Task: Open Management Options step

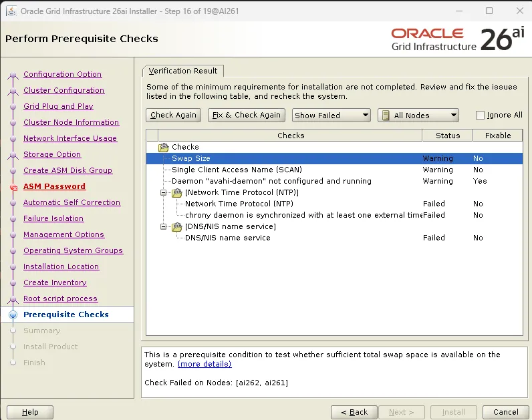Action: [63, 234]
